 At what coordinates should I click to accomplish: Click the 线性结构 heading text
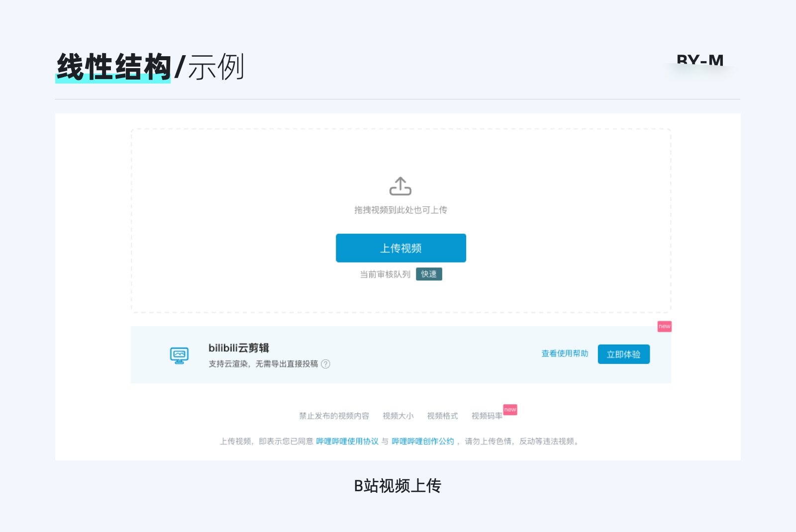(113, 67)
